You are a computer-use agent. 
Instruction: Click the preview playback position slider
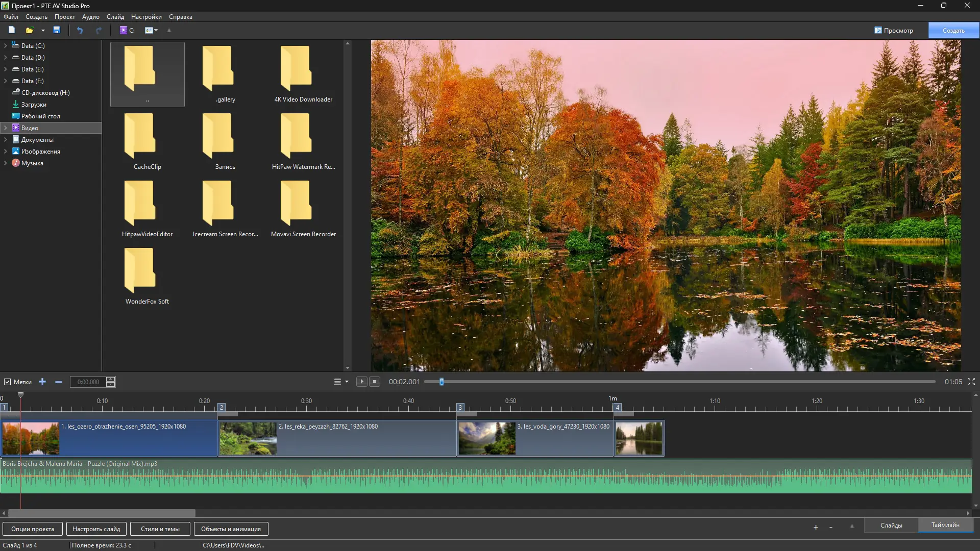[x=442, y=382]
